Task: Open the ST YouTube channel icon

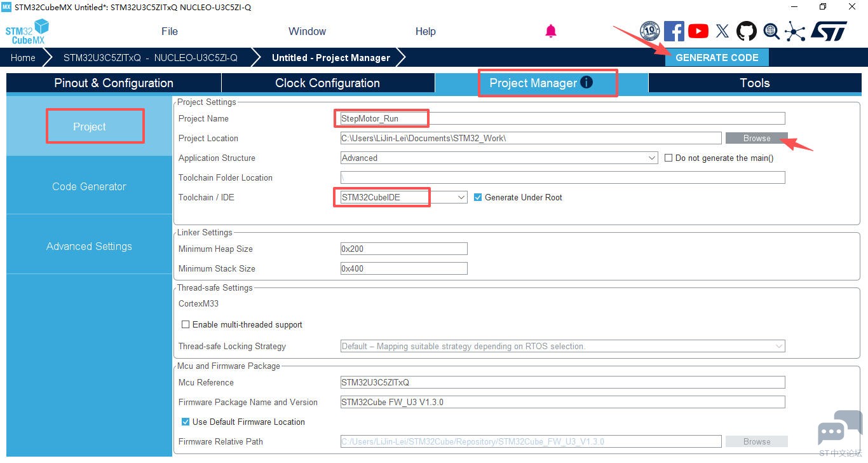Action: pyautogui.click(x=698, y=31)
